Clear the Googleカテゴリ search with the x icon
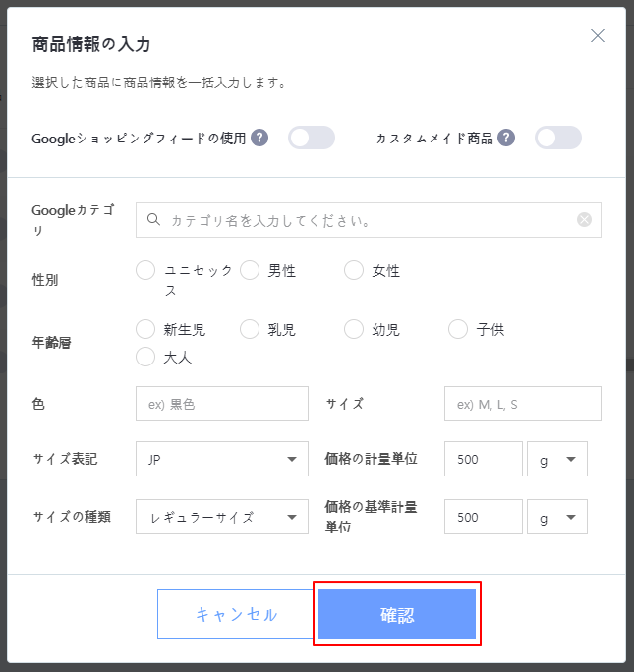Viewport: 634px width, 672px height. click(x=584, y=220)
